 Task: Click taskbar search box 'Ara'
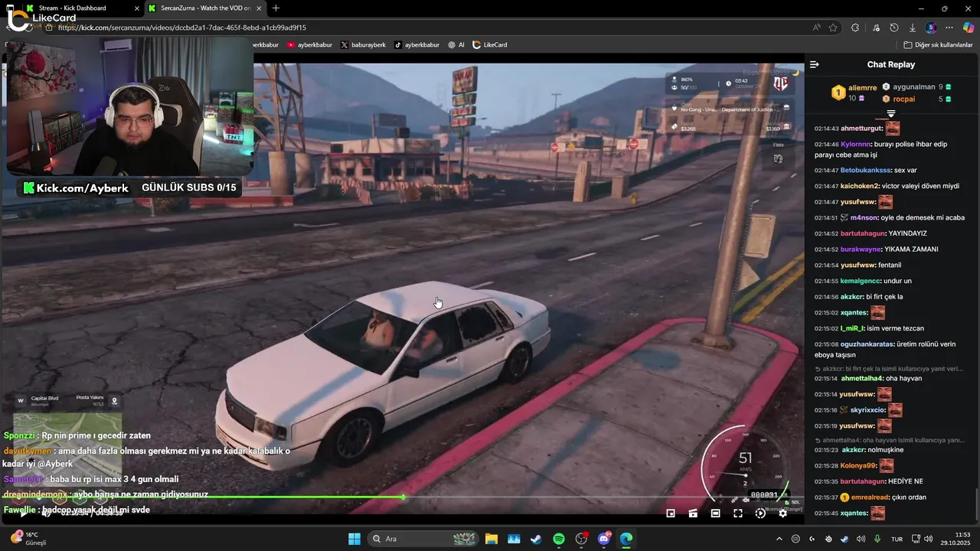pyautogui.click(x=423, y=539)
